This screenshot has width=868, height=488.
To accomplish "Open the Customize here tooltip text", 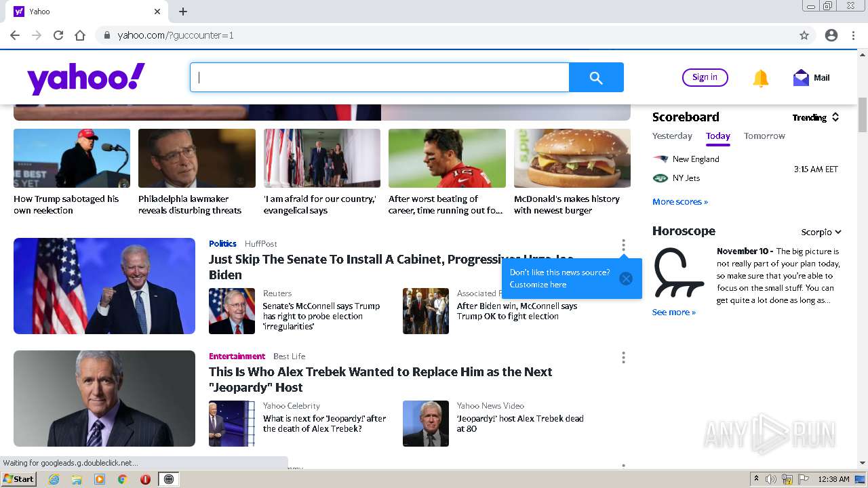I will pyautogui.click(x=538, y=285).
